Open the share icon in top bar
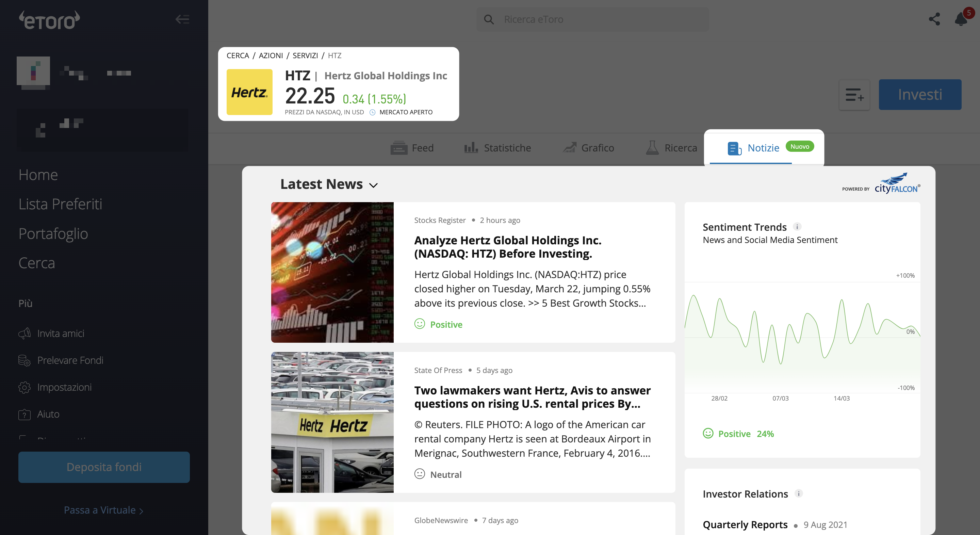The height and width of the screenshot is (535, 980). [934, 19]
